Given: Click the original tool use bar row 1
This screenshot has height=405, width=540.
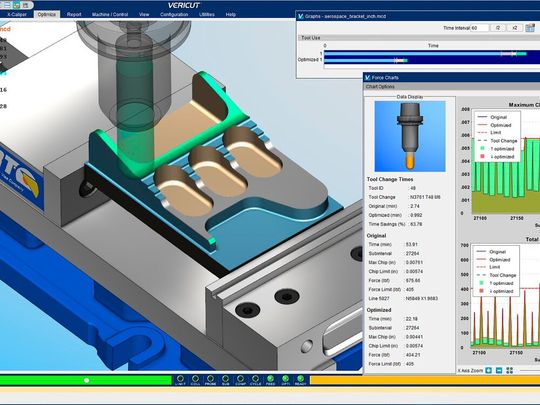Looking at the screenshot, I should tap(425, 53).
